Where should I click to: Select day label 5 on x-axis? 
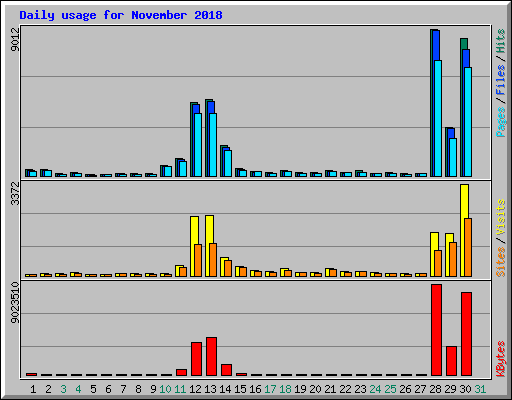click(x=93, y=389)
